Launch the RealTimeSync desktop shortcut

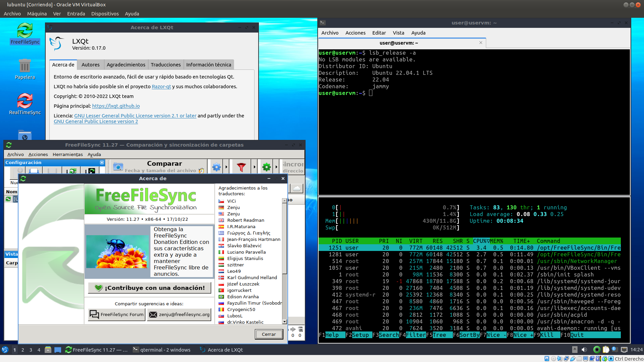(x=25, y=104)
